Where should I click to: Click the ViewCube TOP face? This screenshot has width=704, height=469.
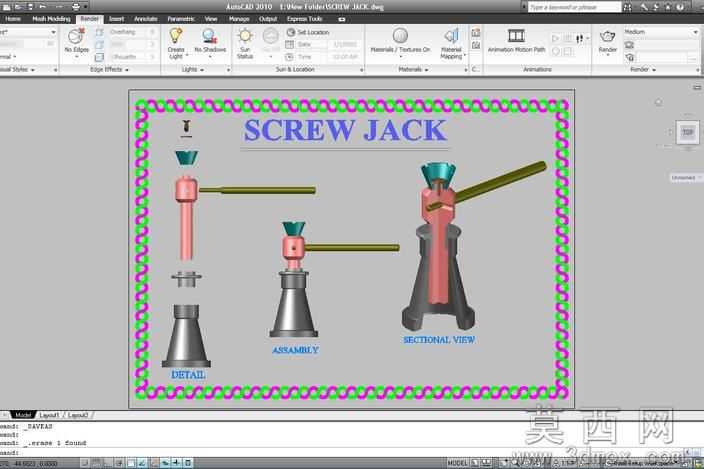687,132
